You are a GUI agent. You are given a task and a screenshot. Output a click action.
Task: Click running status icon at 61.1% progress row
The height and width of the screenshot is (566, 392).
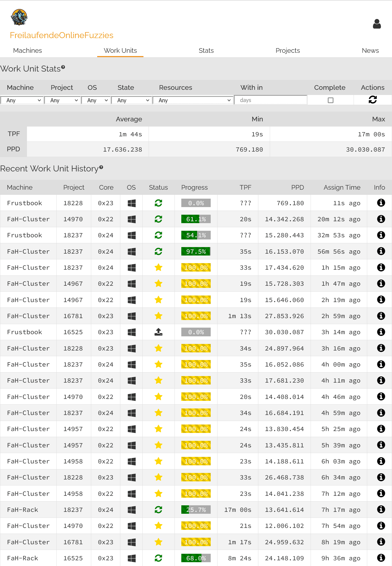[x=158, y=219]
